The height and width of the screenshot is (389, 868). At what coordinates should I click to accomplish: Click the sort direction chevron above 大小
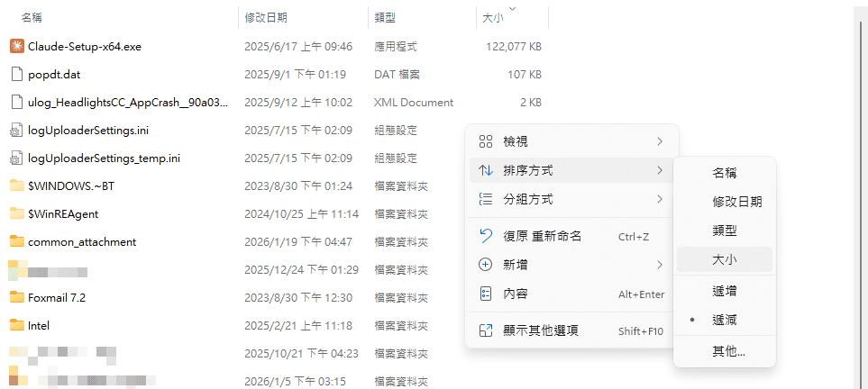tap(512, 8)
